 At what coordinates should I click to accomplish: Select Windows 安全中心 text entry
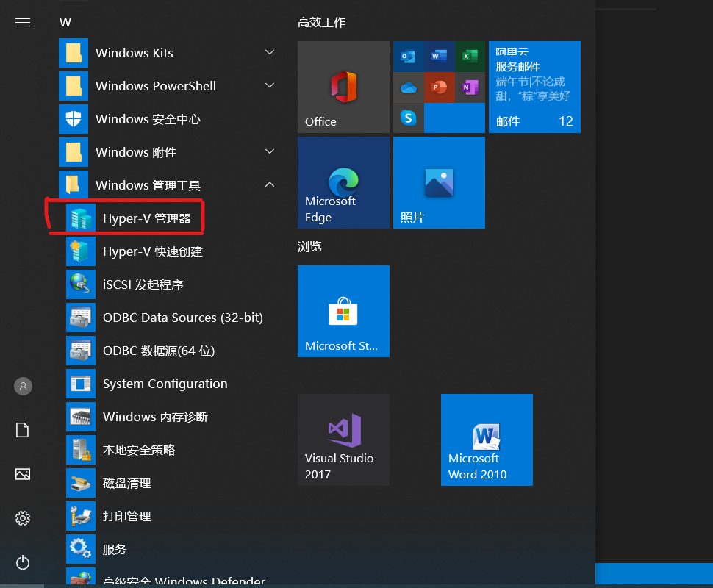pyautogui.click(x=148, y=119)
